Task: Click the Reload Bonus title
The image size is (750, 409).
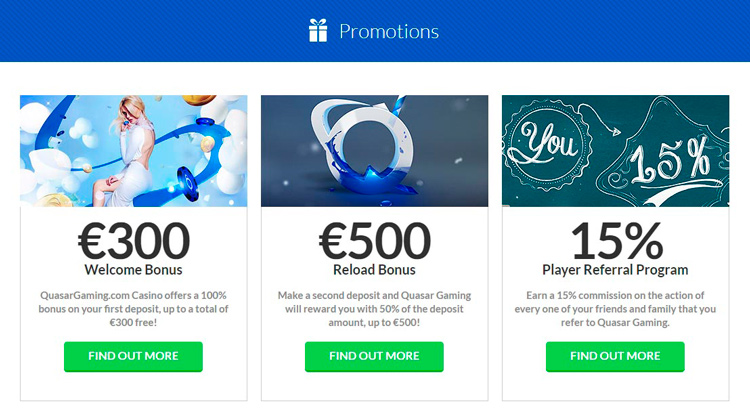Action: [x=375, y=270]
